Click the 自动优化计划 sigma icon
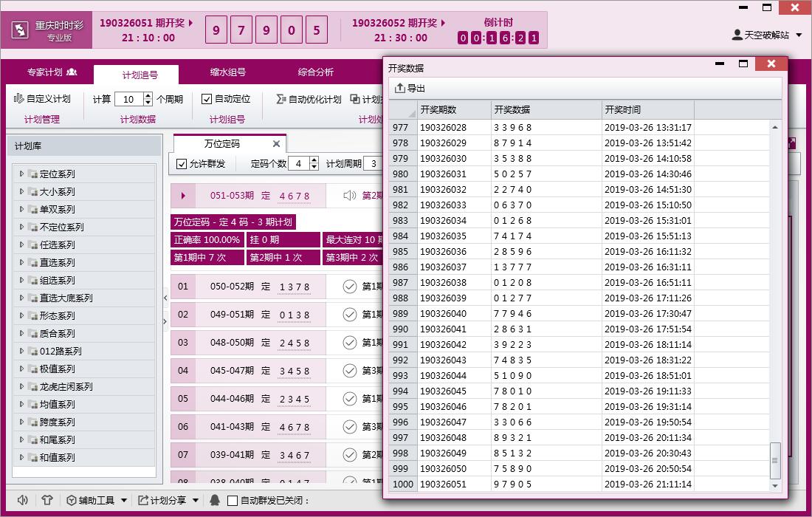Screen dimensions: 812x517 point(281,99)
